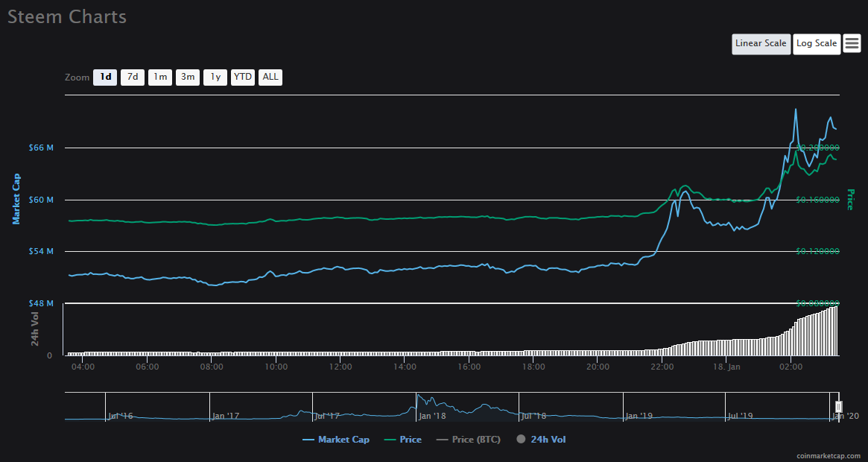868x462 pixels.
Task: Click the 18. Jan time axis label
Action: coord(726,367)
